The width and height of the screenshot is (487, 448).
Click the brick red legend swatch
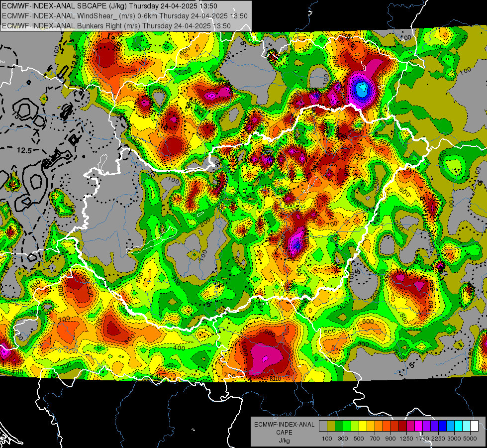(x=395, y=426)
